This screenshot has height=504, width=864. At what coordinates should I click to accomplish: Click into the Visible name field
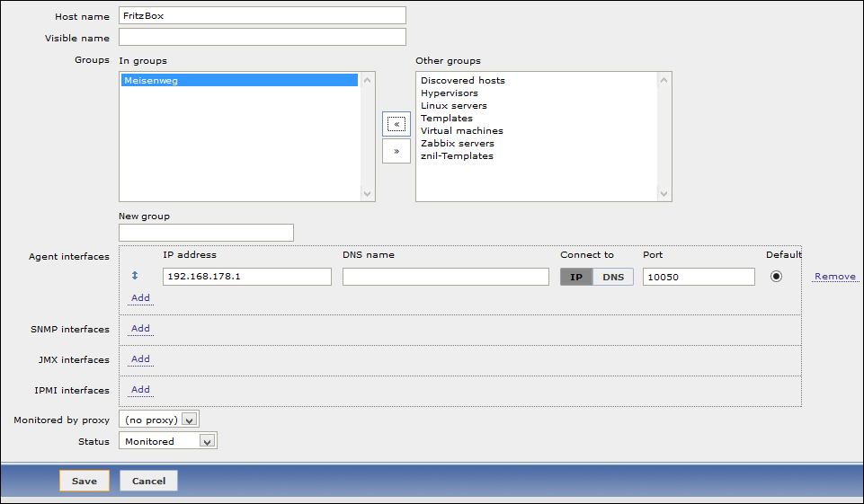[x=263, y=38]
